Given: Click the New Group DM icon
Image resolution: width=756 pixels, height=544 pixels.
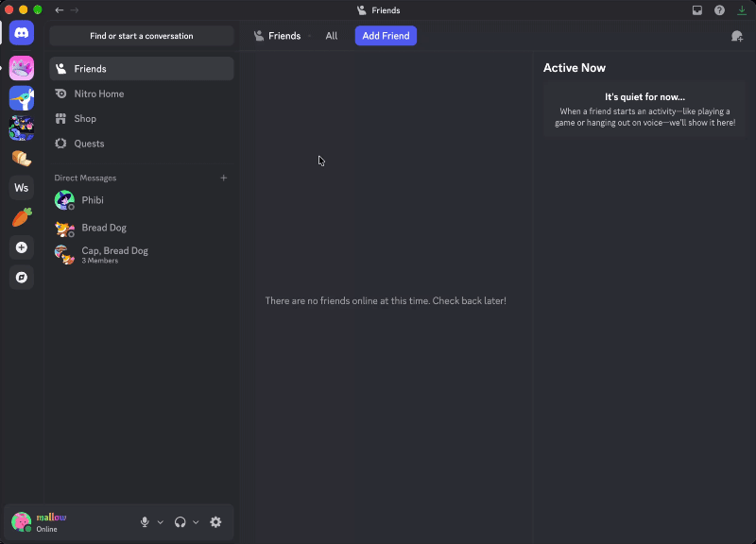Looking at the screenshot, I should tap(737, 36).
